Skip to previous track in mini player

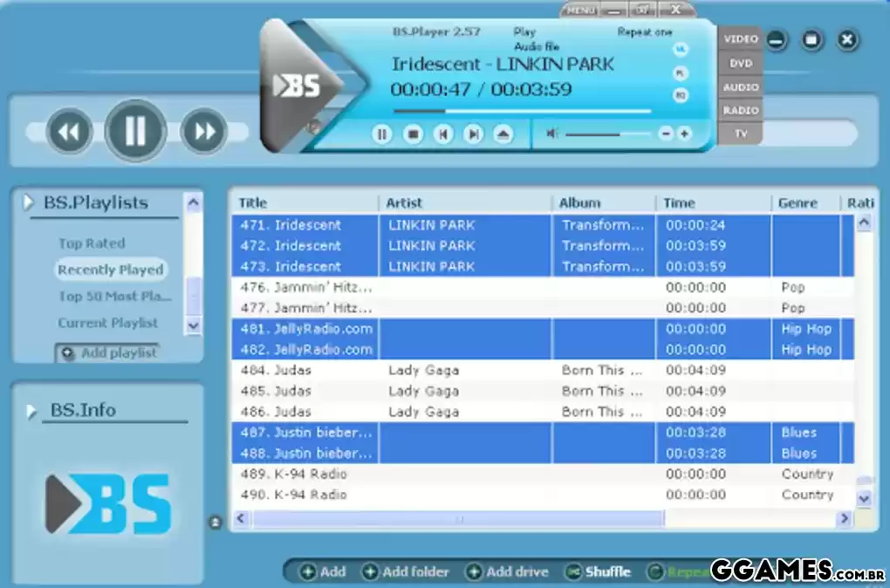[443, 134]
